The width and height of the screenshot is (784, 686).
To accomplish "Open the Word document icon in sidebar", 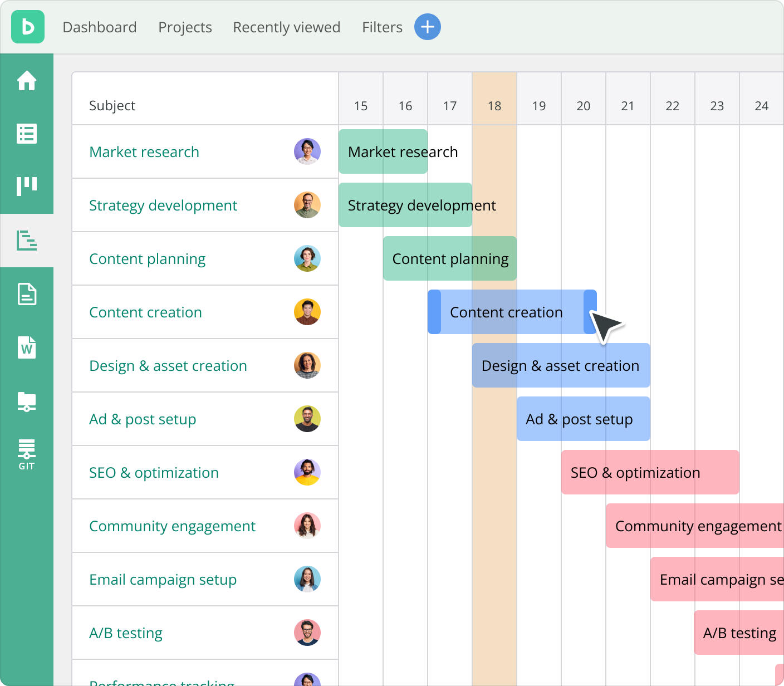I will coord(26,348).
